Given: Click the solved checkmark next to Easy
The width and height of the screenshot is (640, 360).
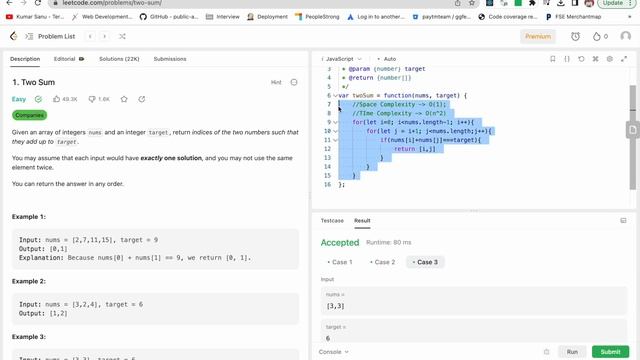Looking at the screenshot, I should click(x=38, y=99).
